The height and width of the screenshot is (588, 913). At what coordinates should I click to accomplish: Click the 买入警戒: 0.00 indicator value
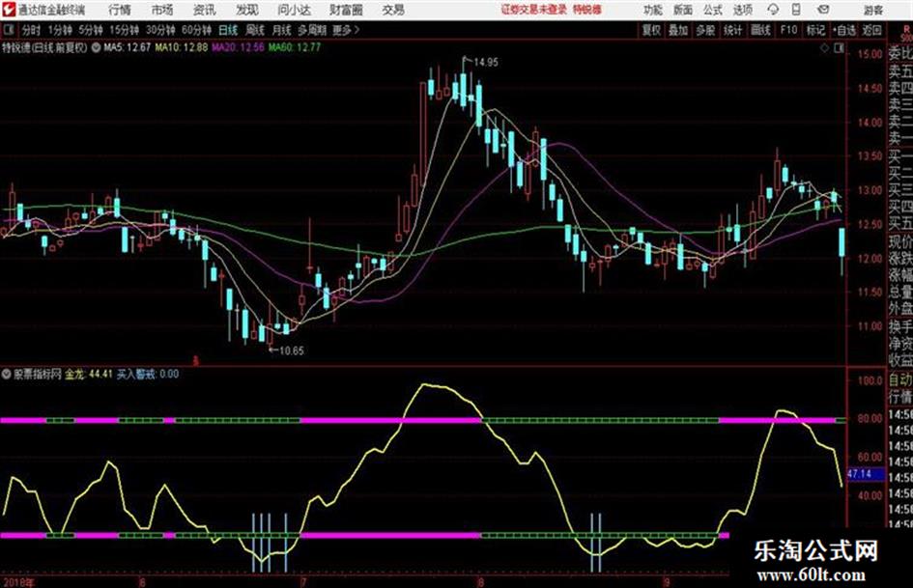tap(148, 375)
